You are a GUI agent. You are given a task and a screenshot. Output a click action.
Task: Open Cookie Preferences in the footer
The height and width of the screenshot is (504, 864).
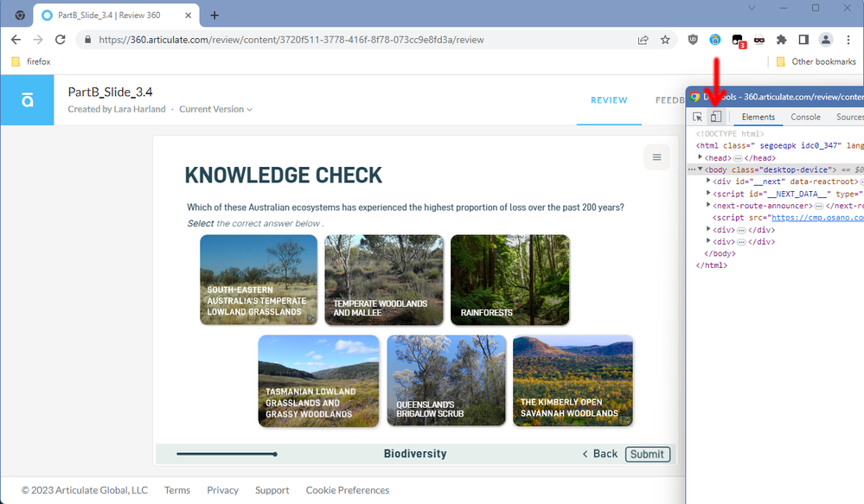pos(348,490)
